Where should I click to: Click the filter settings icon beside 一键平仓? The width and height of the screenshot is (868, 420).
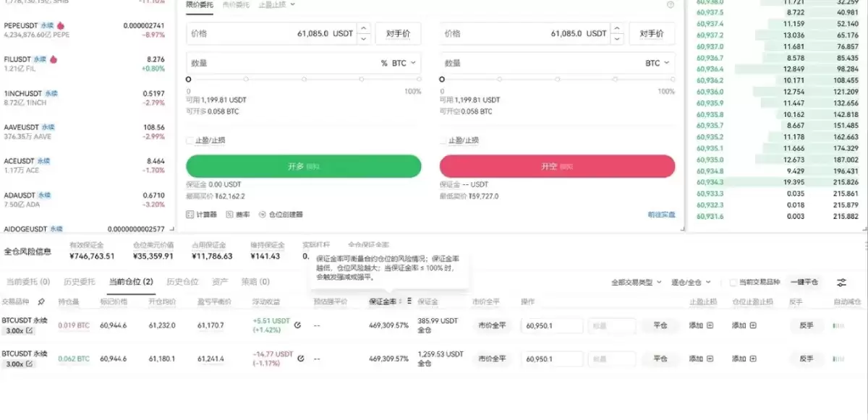click(x=840, y=283)
